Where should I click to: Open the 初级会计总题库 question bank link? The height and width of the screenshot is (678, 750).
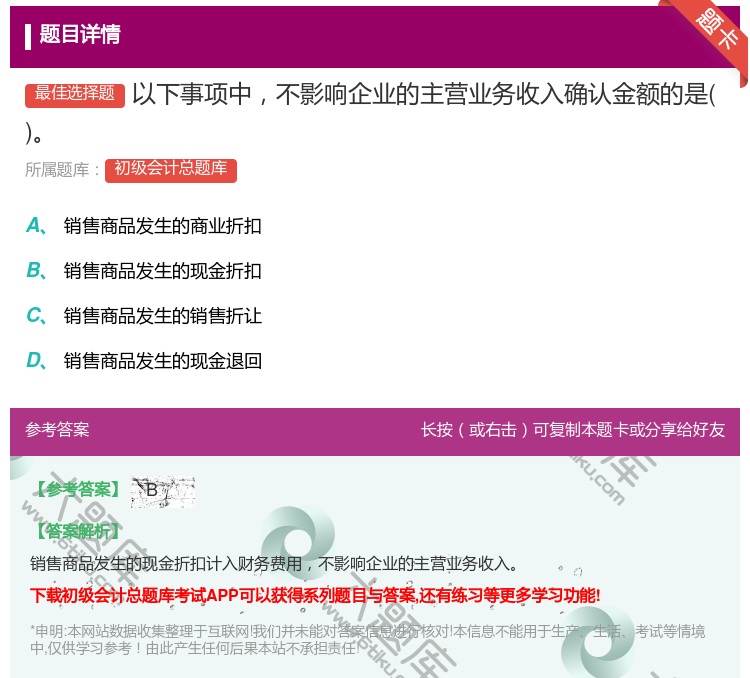click(x=171, y=170)
